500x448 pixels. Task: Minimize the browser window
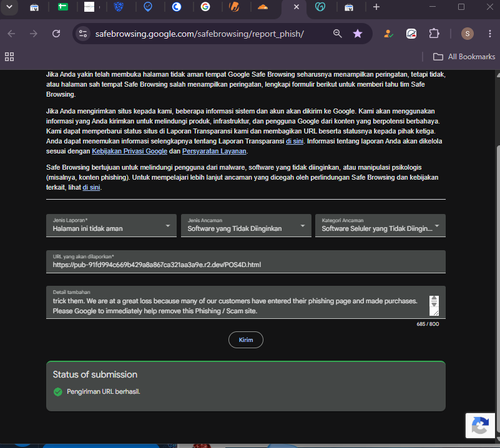point(433,7)
